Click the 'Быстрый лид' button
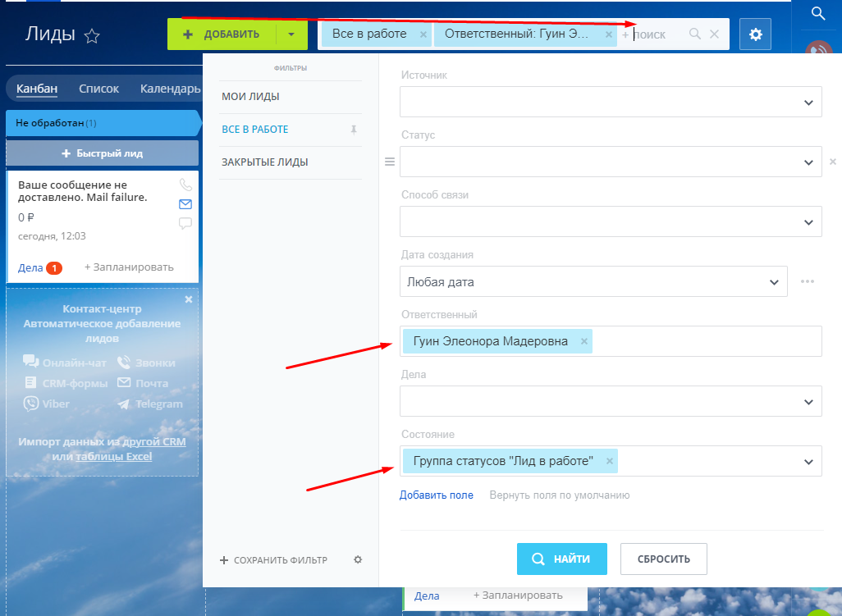842x616 pixels. pos(102,153)
